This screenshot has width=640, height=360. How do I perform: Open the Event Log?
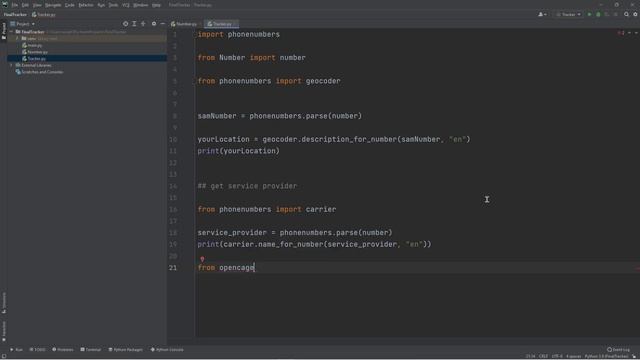[x=618, y=350]
